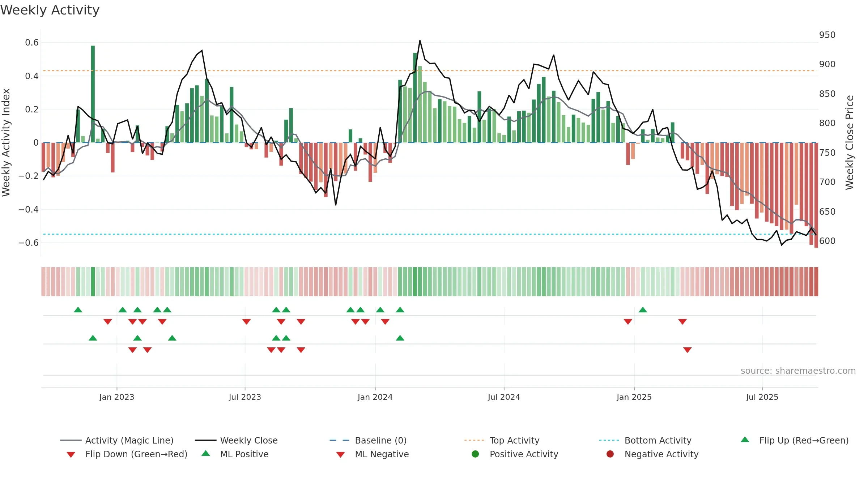Screen dimensions: 868x488
Task: Click the tallest green bar in late 2022
Action: pos(93,94)
